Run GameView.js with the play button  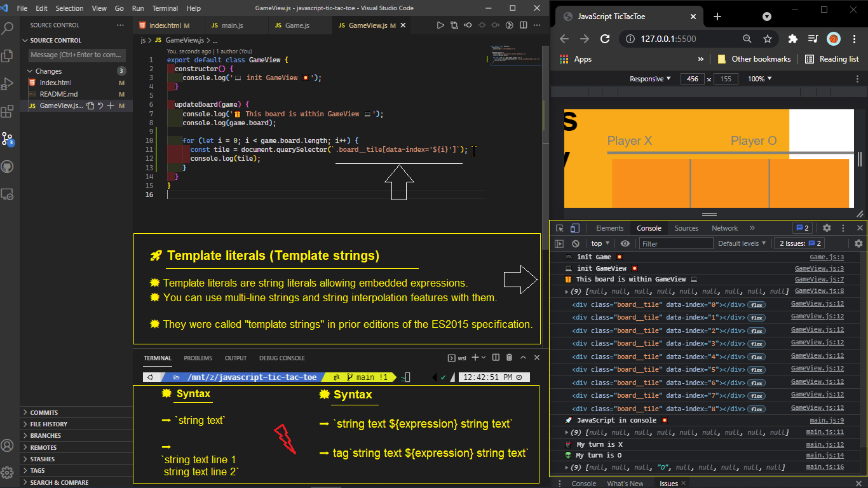[x=440, y=24]
